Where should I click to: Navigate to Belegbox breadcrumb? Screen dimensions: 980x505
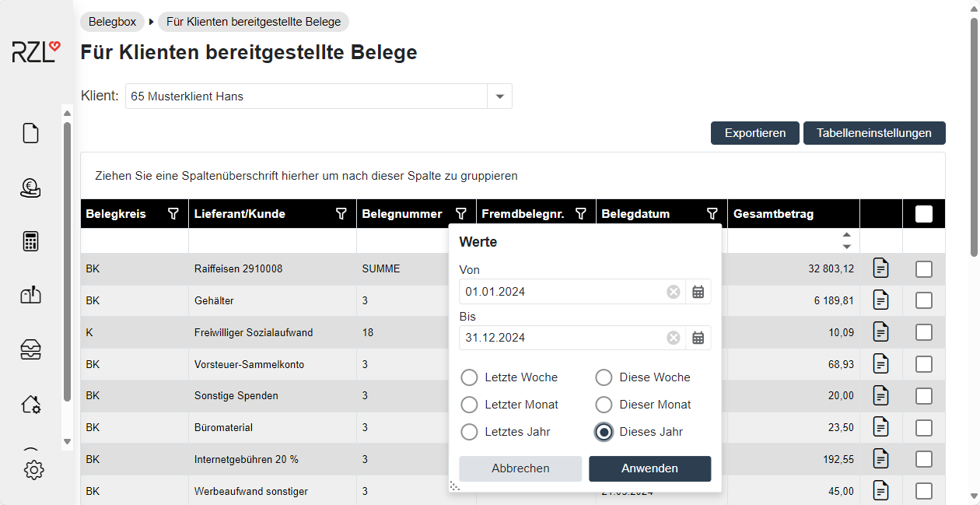112,22
